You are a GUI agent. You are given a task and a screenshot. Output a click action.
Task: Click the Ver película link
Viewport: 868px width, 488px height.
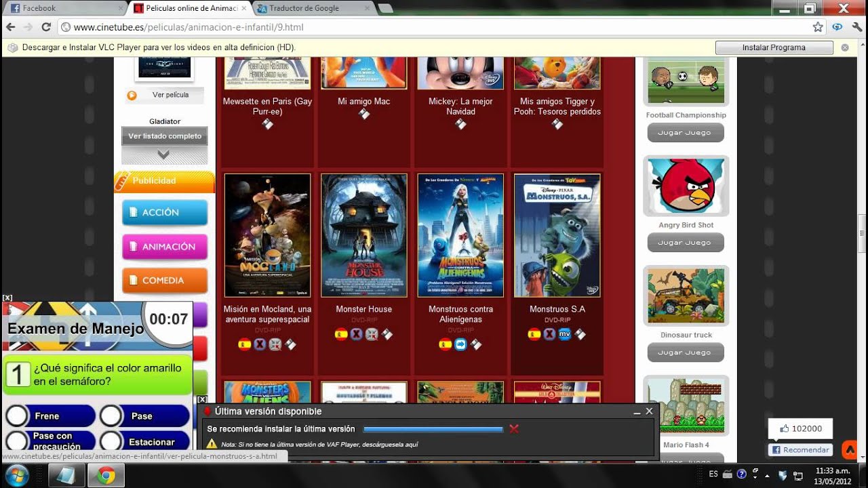tap(171, 95)
